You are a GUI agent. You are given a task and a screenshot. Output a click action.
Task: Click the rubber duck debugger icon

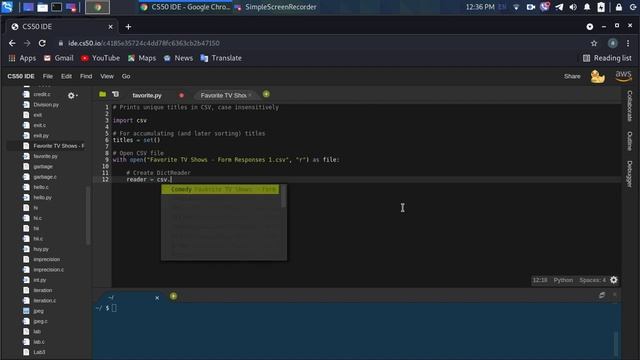click(x=598, y=76)
